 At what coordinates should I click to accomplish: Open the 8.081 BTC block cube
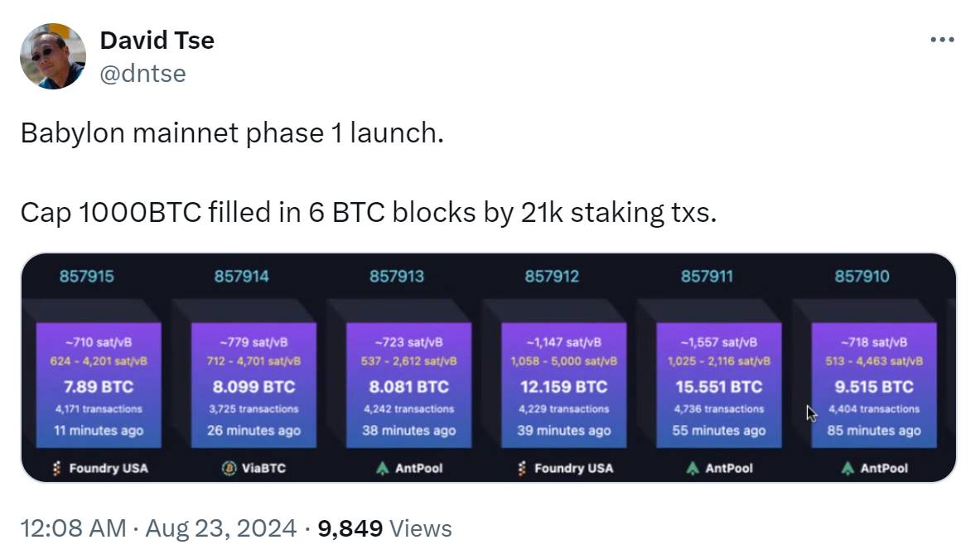pos(408,385)
